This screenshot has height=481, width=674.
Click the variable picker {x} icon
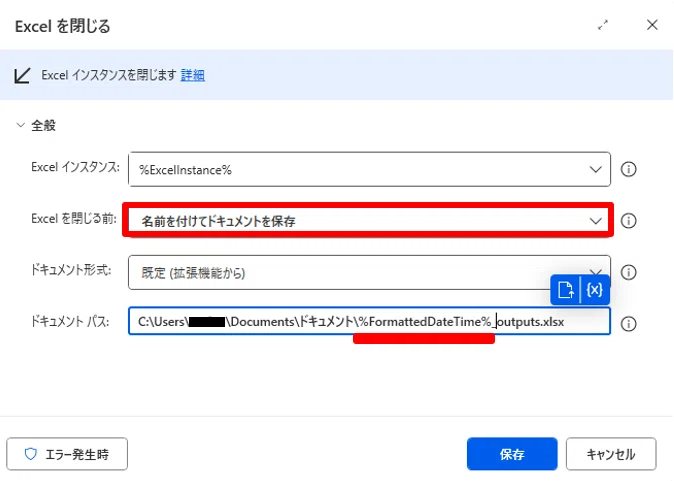(594, 290)
